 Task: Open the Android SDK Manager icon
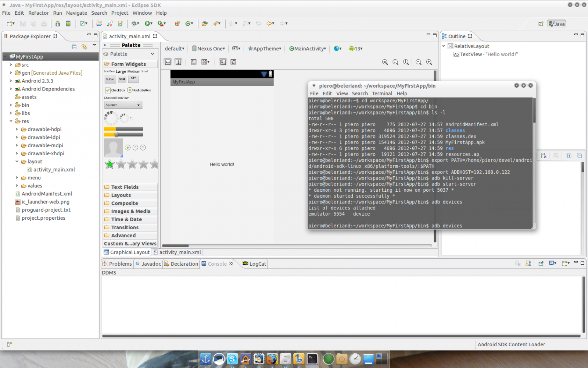58,24
